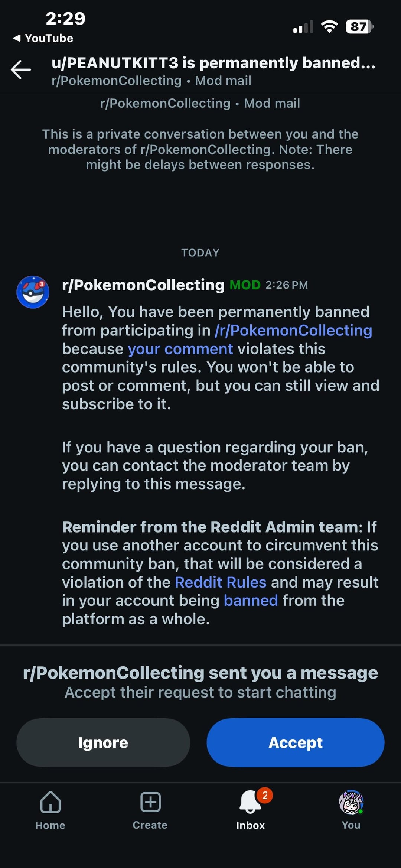Return to YouTube via status bar link
The height and width of the screenshot is (868, 401).
[x=43, y=38]
